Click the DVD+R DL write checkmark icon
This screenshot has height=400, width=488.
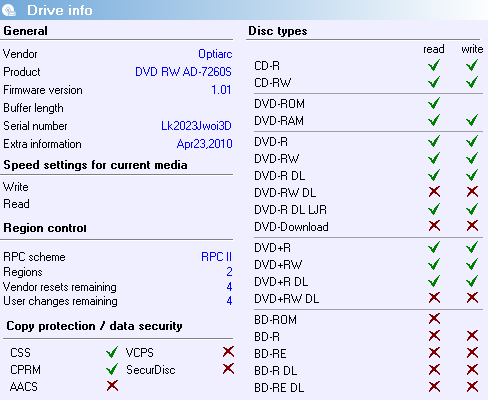pyautogui.click(x=472, y=281)
